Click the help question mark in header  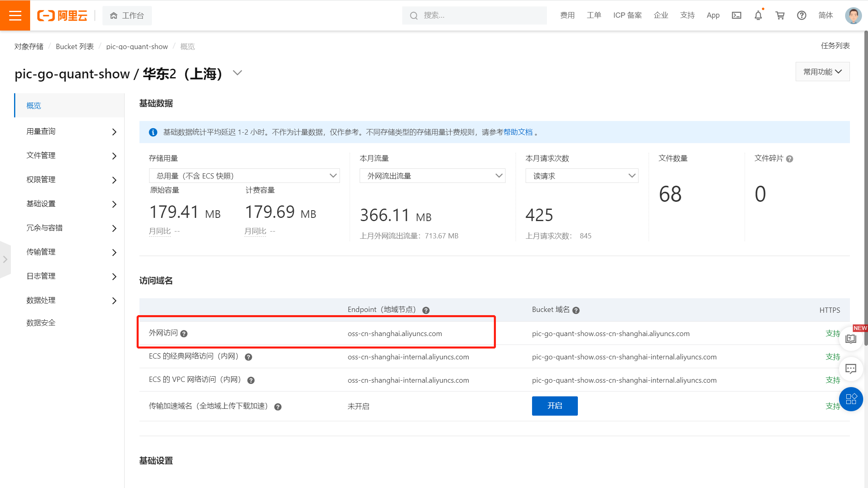click(801, 15)
